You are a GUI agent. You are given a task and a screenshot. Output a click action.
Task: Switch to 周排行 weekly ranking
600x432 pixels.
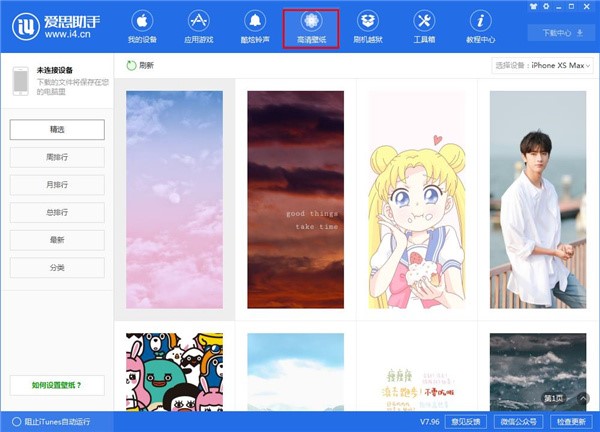click(57, 157)
